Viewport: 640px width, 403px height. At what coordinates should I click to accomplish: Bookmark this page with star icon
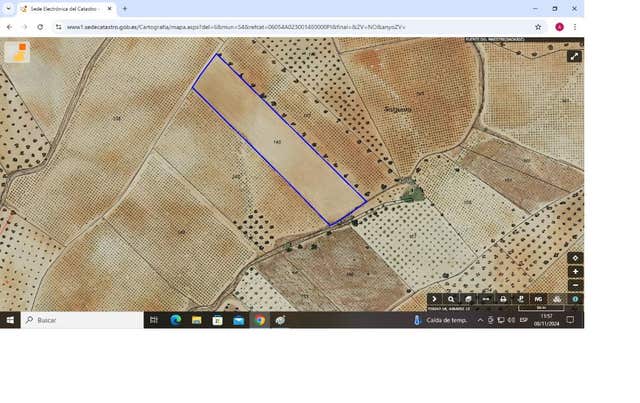(x=538, y=27)
